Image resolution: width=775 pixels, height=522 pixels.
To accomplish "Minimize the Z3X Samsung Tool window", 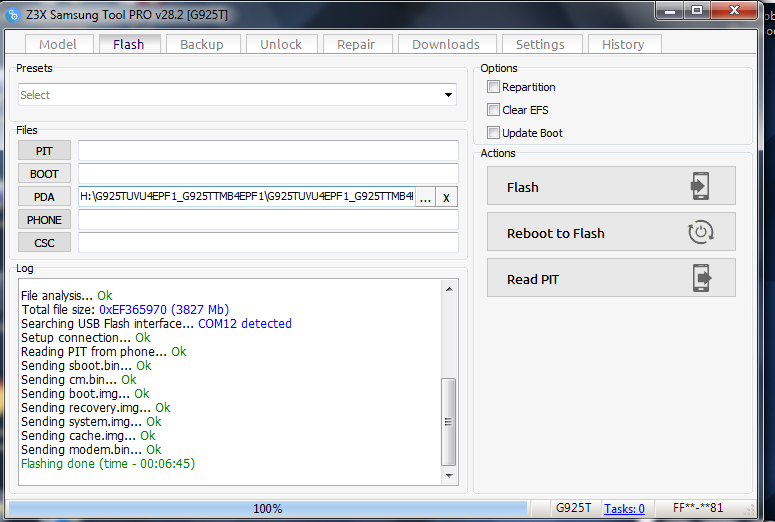I will pos(670,11).
